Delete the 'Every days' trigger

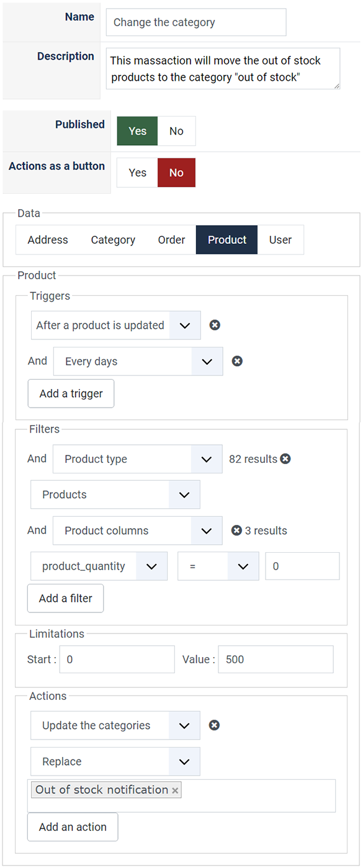(237, 361)
